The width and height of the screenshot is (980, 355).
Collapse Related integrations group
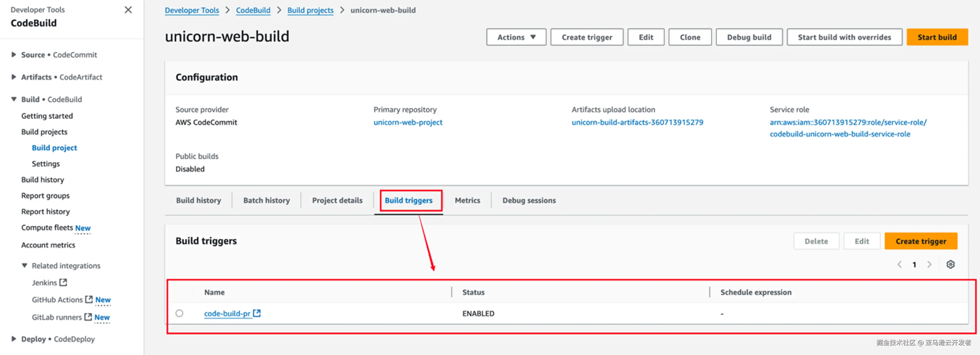pyautogui.click(x=25, y=266)
